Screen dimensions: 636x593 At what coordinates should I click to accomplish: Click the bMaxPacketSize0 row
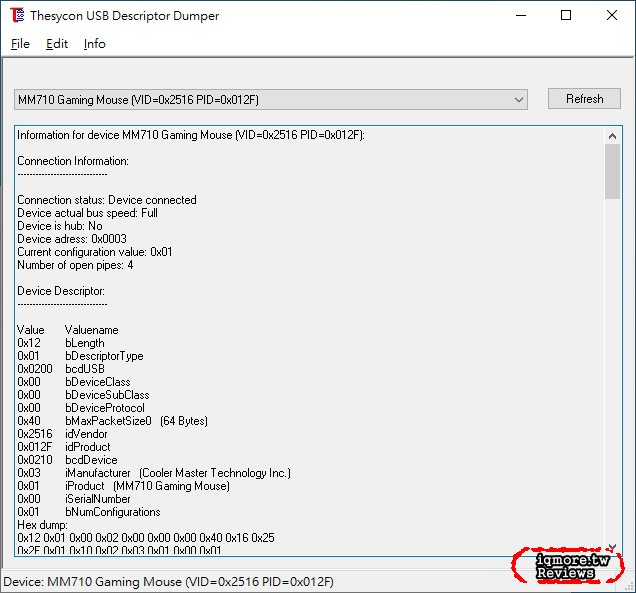point(112,421)
